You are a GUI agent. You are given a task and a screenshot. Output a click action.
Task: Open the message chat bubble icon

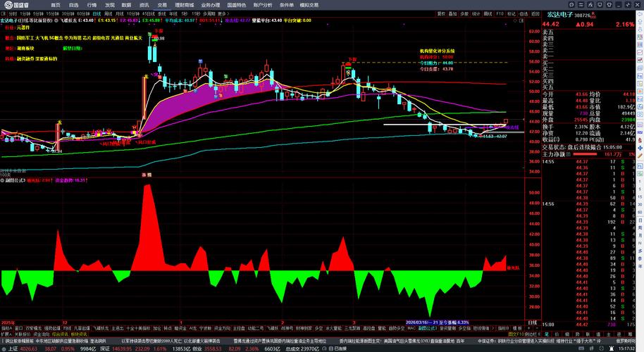571,4
